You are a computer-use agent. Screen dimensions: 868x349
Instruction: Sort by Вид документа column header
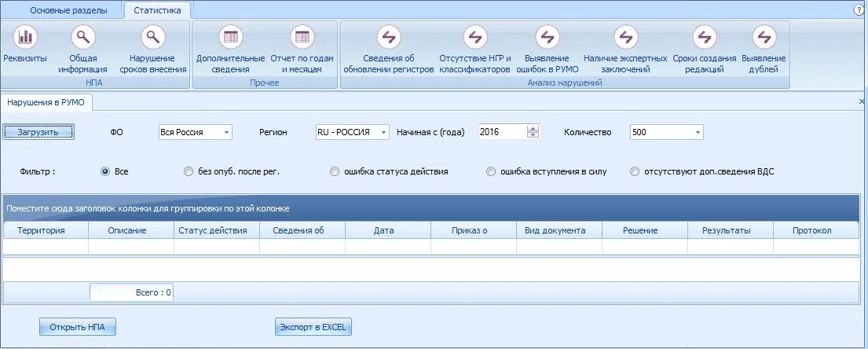point(559,230)
